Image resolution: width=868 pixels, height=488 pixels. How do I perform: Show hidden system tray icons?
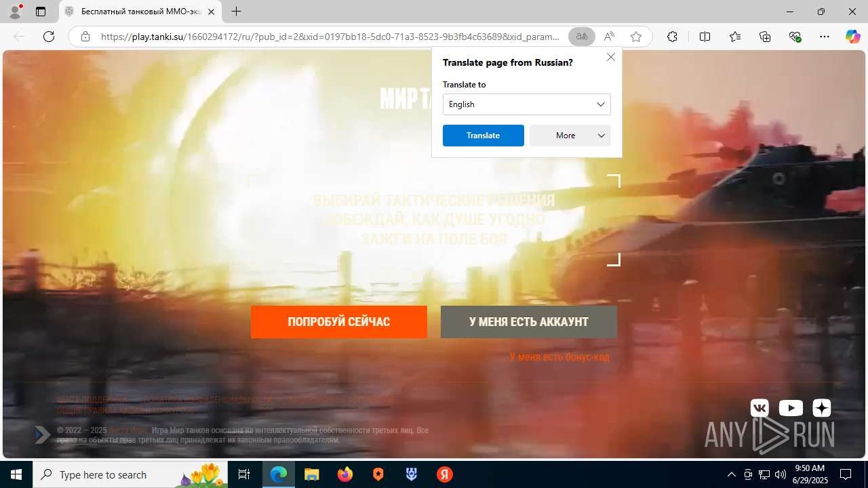tap(731, 474)
